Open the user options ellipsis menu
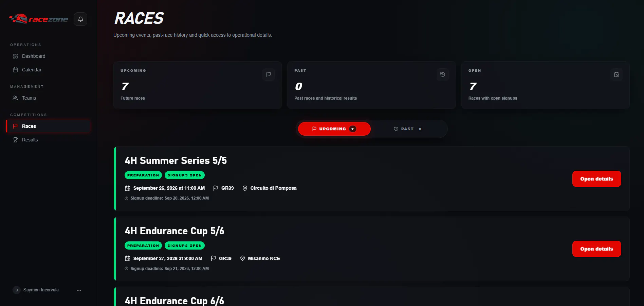The image size is (644, 306). point(79,290)
